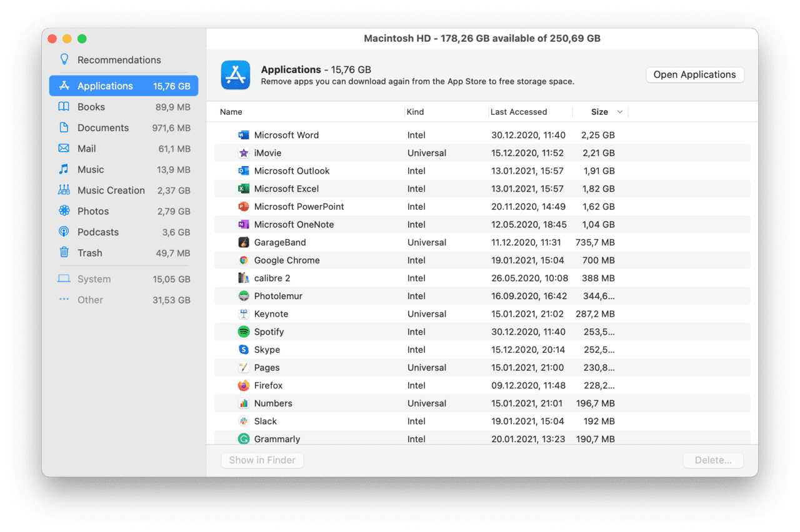The height and width of the screenshot is (532, 800).
Task: Sort by Last Accessed column header
Action: (519, 112)
